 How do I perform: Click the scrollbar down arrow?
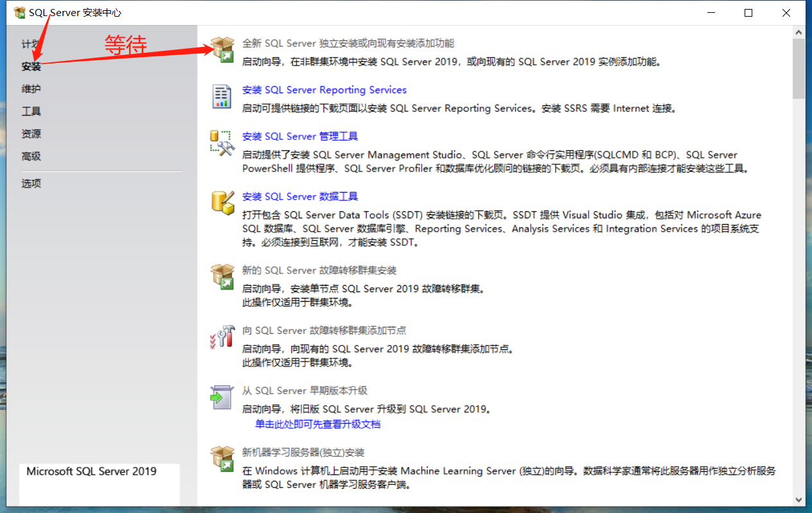coord(799,499)
